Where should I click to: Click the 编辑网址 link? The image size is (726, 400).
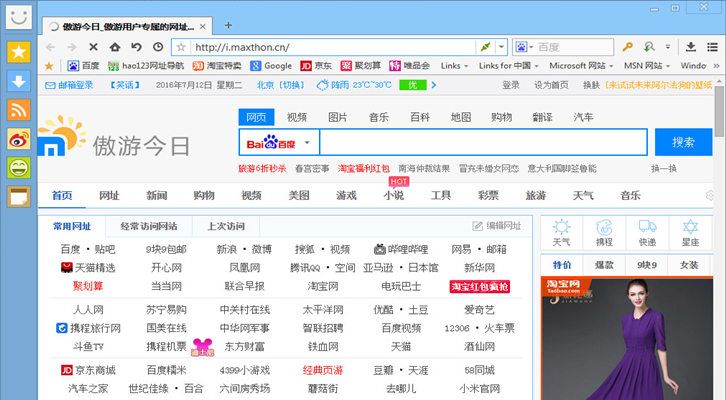click(x=496, y=226)
